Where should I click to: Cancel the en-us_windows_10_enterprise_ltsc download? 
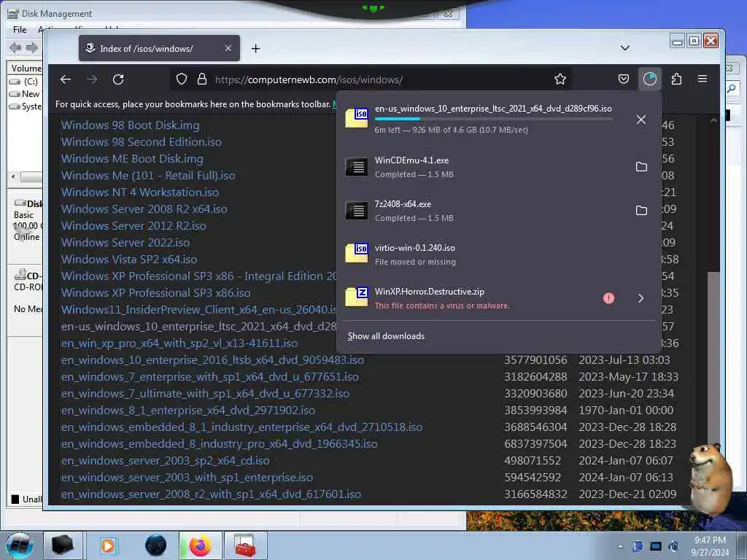(641, 120)
